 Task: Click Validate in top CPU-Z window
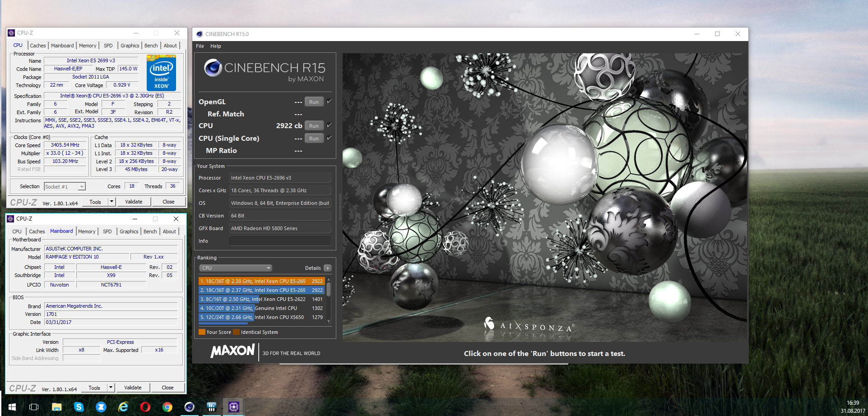pos(134,202)
